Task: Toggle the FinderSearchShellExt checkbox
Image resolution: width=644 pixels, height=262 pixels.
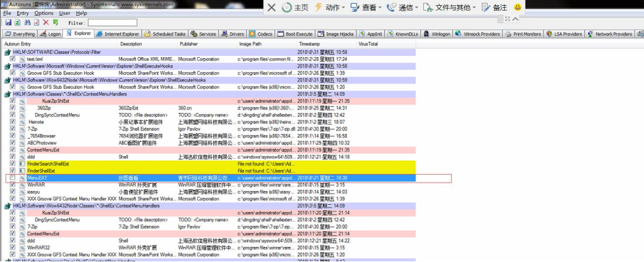Action: (12, 164)
